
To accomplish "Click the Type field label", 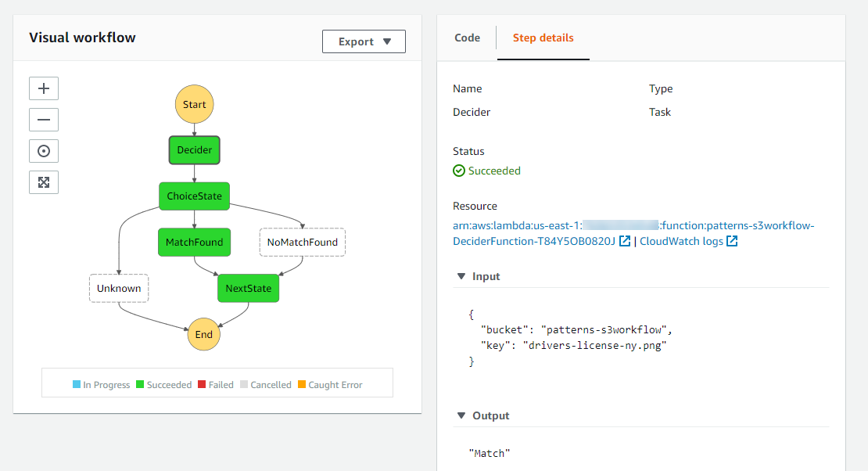I will (x=661, y=88).
